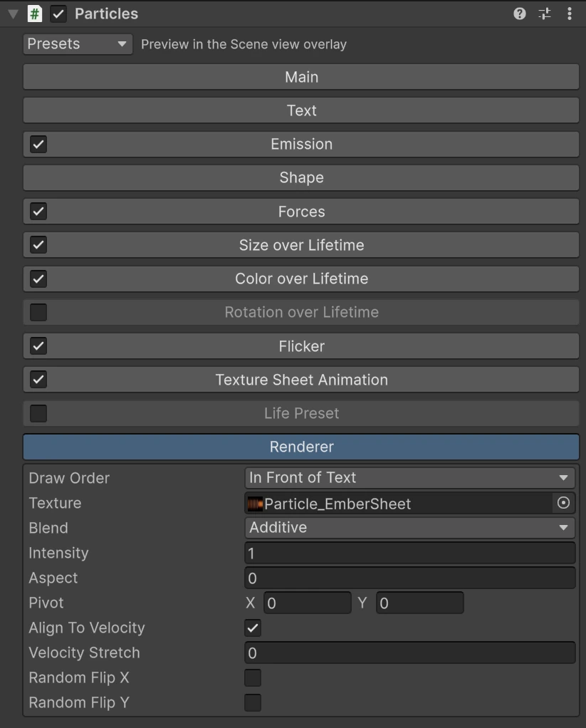Viewport: 586px width, 728px height.
Task: Click the script hash icon beside Particles
Action: tap(35, 14)
